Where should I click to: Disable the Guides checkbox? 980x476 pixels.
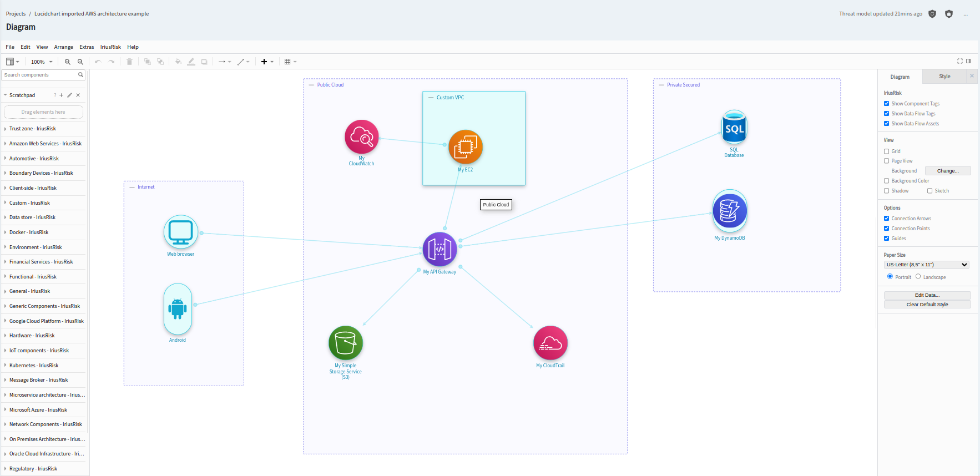click(886, 239)
